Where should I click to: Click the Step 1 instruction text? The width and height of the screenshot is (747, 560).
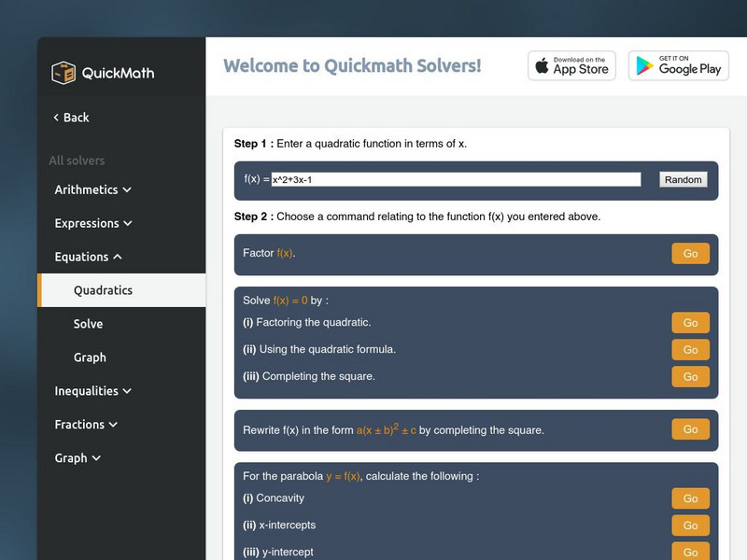tap(350, 144)
